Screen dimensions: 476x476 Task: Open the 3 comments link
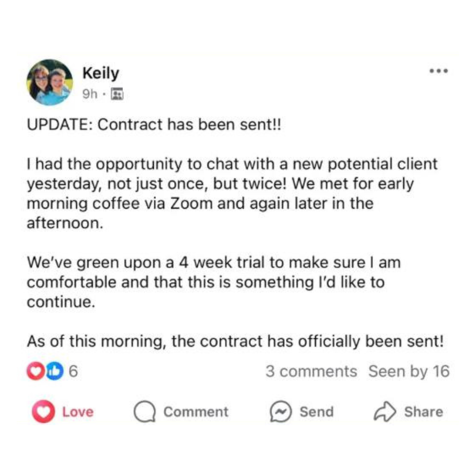point(311,371)
